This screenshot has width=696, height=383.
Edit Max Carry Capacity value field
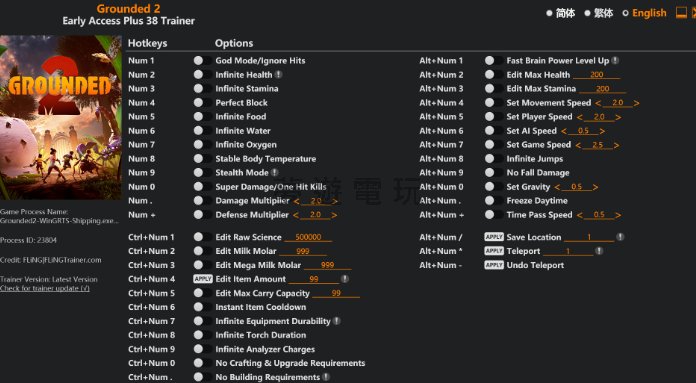tap(336, 293)
